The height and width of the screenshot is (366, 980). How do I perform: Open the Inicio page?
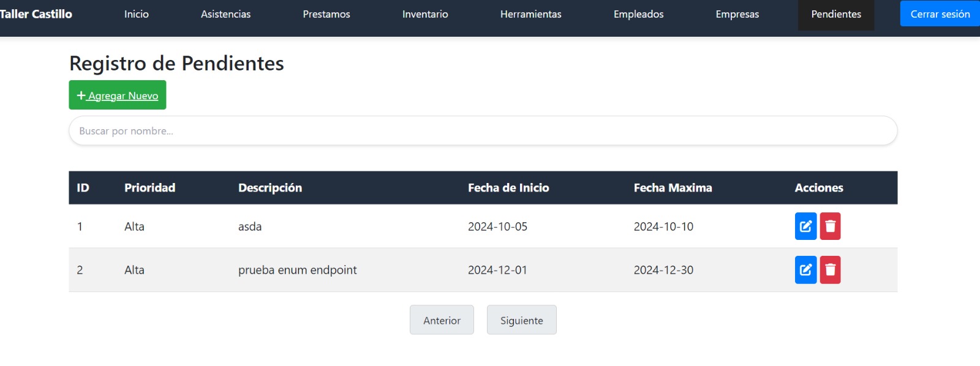[x=136, y=14]
